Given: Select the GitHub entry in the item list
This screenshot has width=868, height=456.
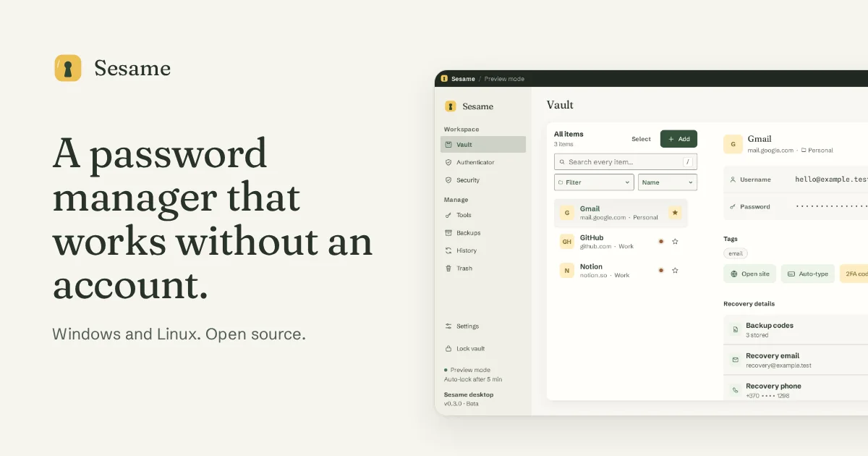Looking at the screenshot, I should [x=621, y=242].
